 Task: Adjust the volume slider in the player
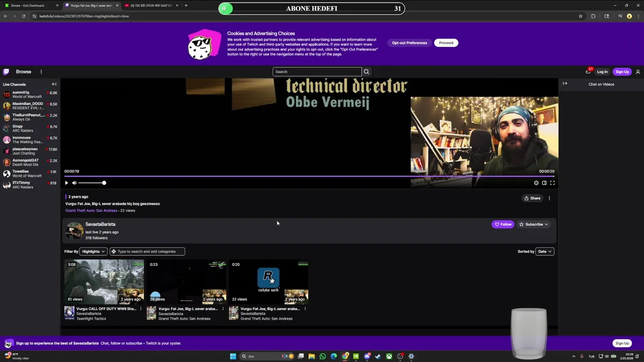click(x=92, y=183)
